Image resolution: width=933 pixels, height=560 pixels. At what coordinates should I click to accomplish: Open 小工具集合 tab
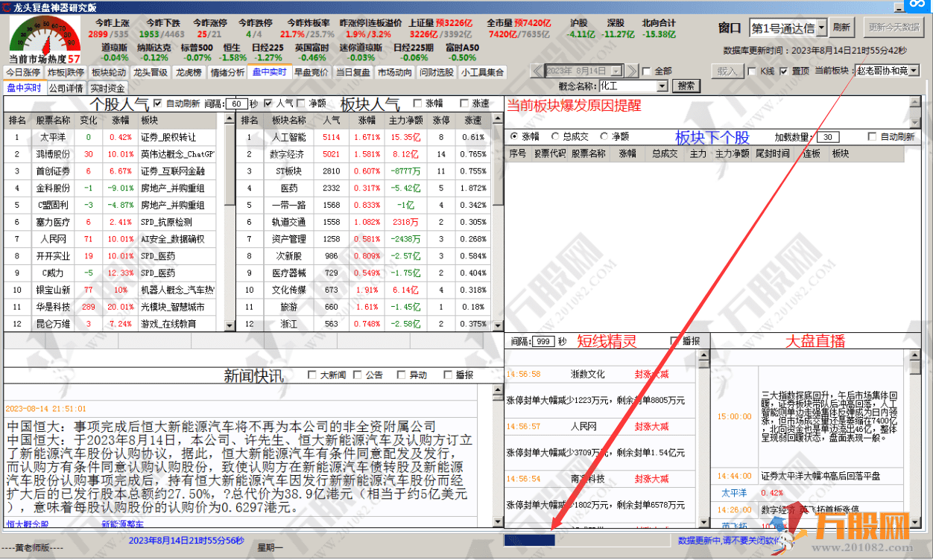pos(482,72)
